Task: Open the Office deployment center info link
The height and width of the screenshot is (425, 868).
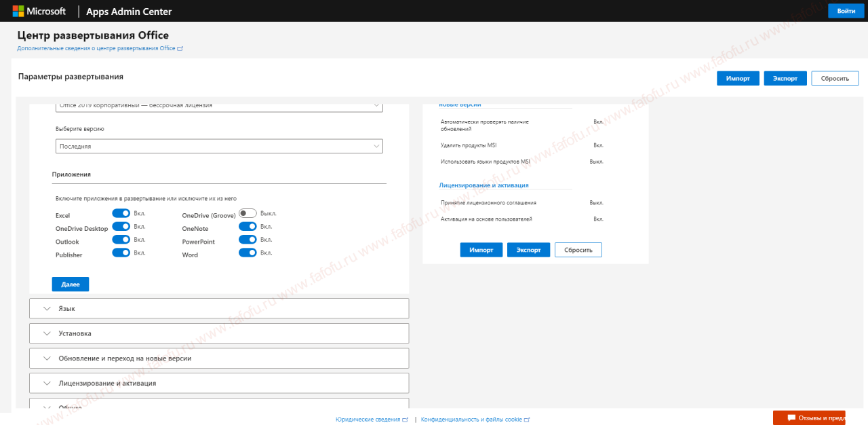Action: click(100, 48)
